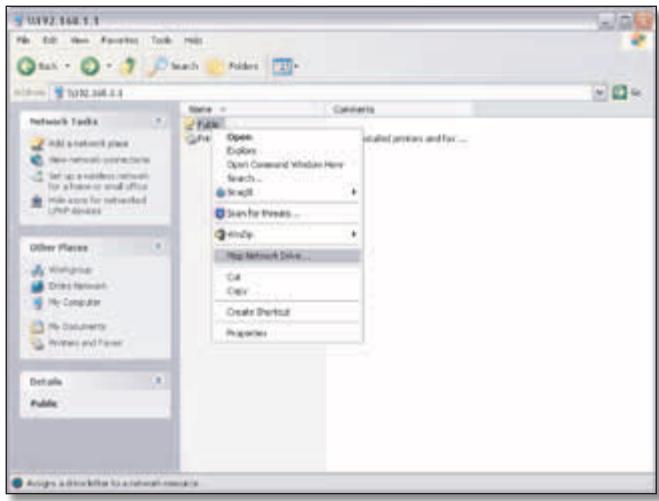659x501 pixels.
Task: Choose Cut from the context menu
Action: coord(287,277)
